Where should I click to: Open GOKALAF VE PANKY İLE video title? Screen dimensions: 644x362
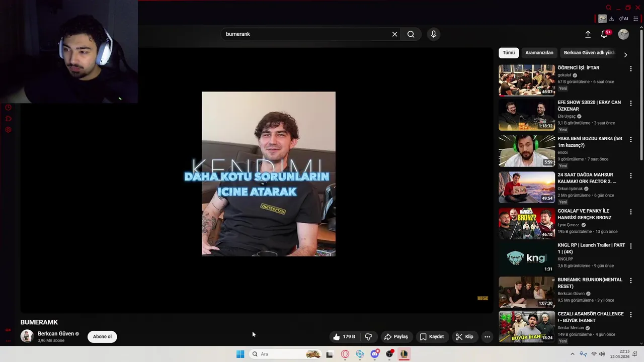pyautogui.click(x=584, y=214)
